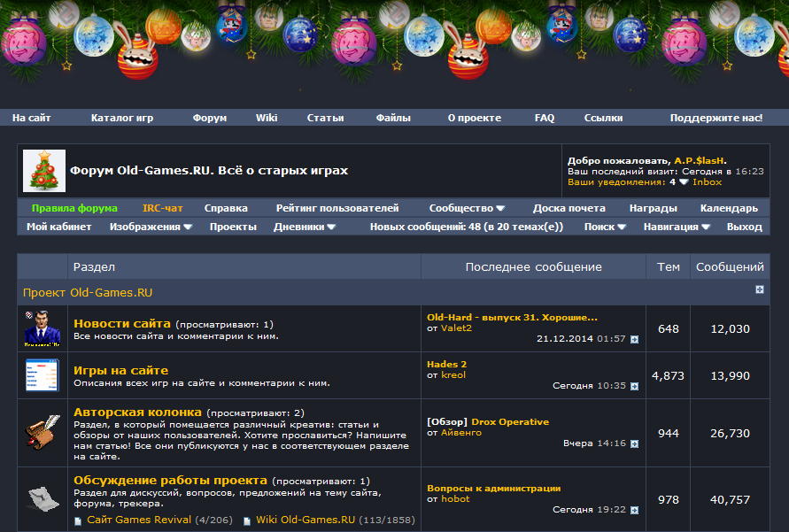Open the IRC-чат link
Viewport: 789px width, 532px height.
tap(163, 208)
